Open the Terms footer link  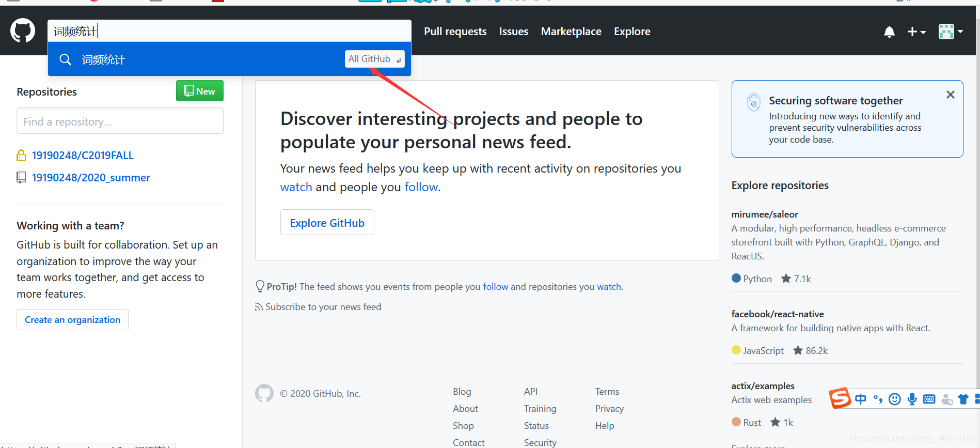tap(607, 392)
